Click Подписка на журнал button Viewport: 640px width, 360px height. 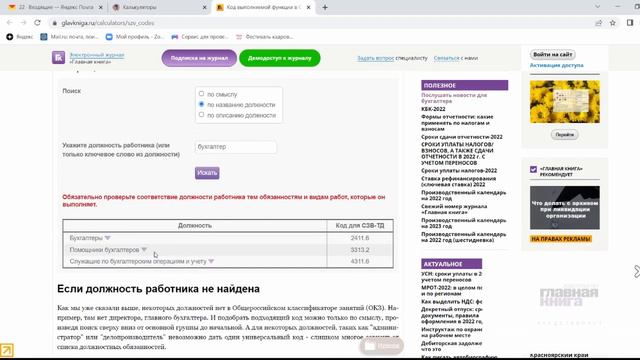[x=199, y=58]
